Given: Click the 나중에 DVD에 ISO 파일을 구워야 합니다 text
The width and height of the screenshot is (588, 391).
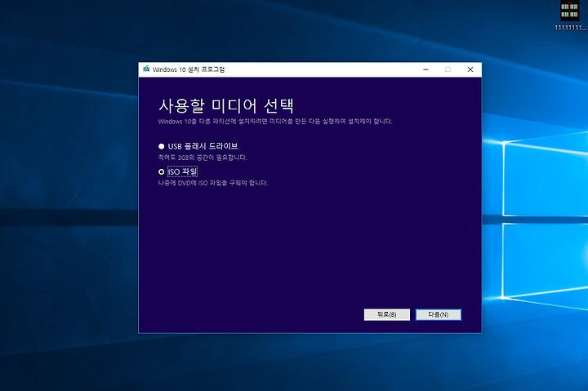Looking at the screenshot, I should [x=213, y=183].
